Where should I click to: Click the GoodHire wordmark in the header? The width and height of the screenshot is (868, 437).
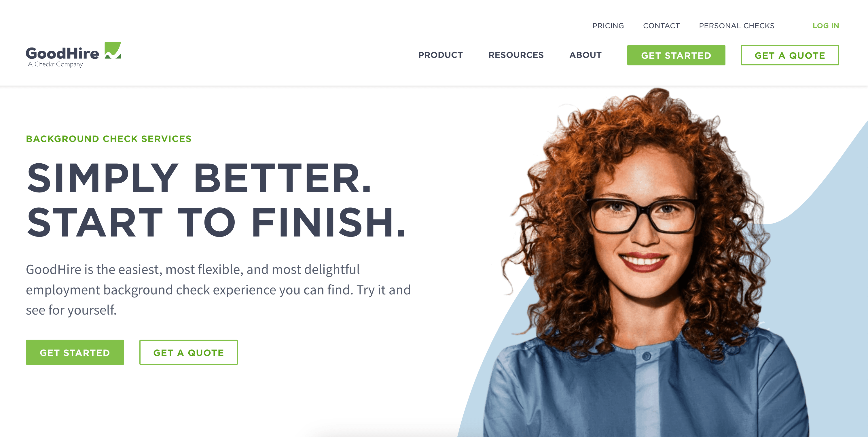(x=63, y=53)
